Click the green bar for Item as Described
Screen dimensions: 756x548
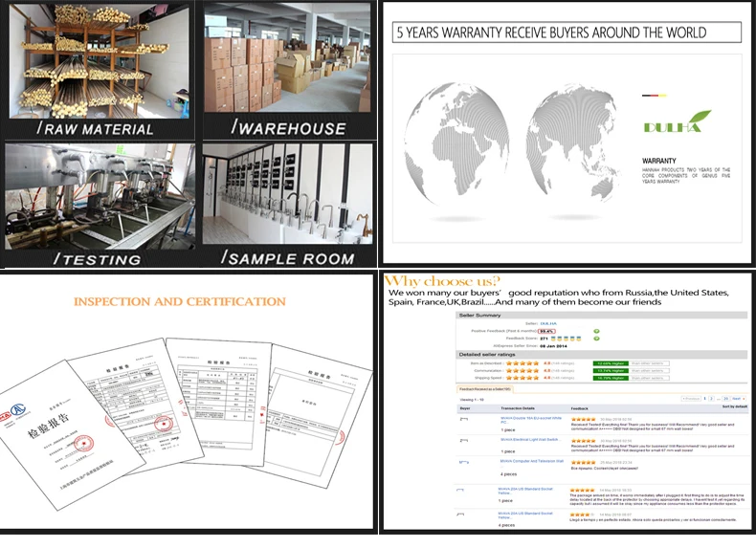point(611,363)
